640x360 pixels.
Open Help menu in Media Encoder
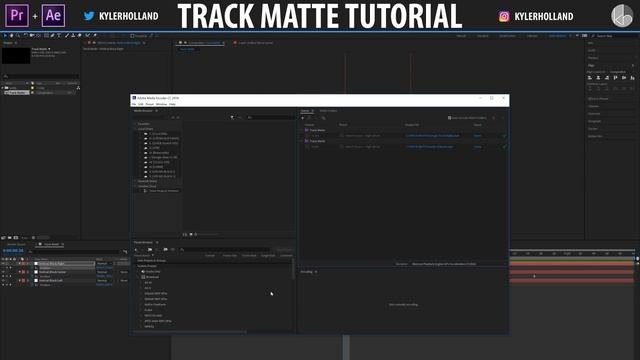[172, 104]
